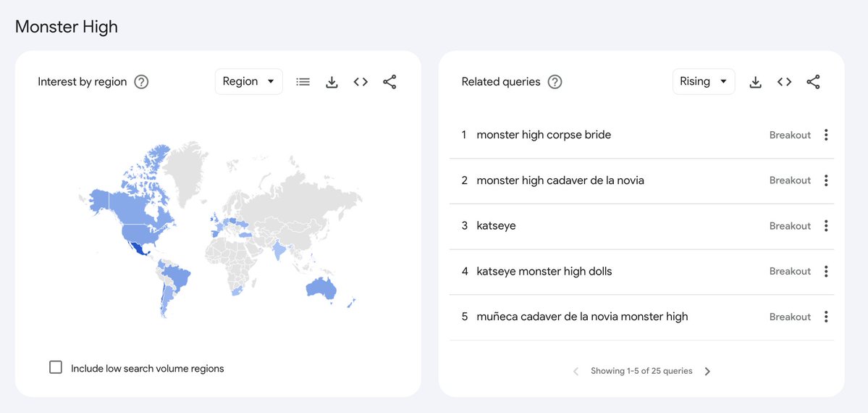Open help for Interest by region
Image resolution: width=868 pixels, height=413 pixels.
click(142, 82)
